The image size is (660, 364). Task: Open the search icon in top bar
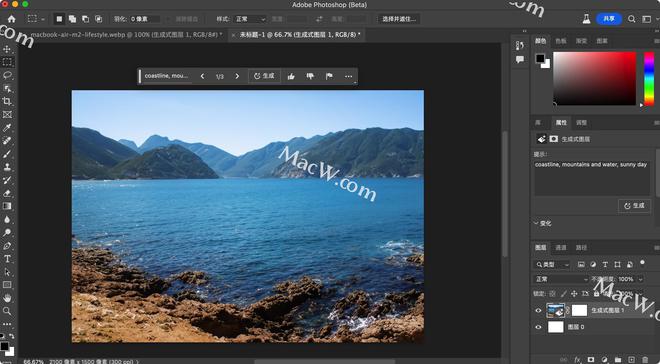tap(632, 19)
